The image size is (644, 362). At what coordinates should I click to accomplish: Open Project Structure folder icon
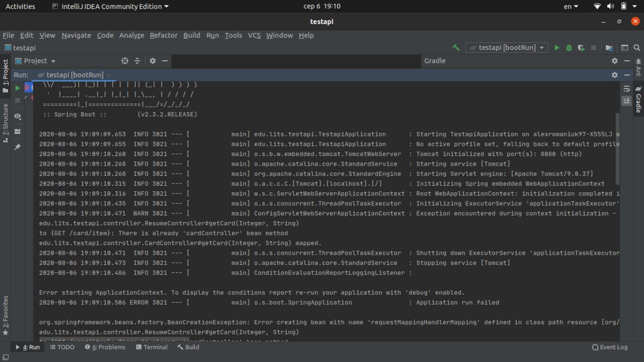point(609,48)
